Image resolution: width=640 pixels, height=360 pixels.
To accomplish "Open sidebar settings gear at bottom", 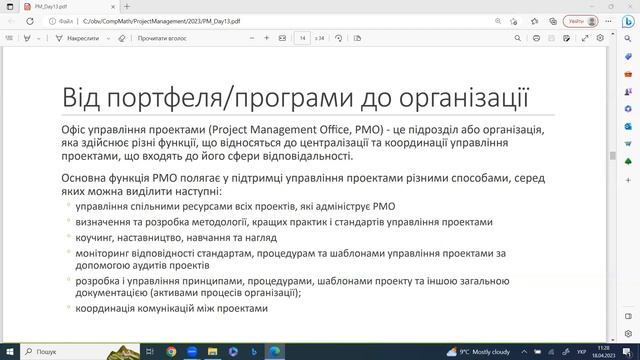I will [628, 333].
